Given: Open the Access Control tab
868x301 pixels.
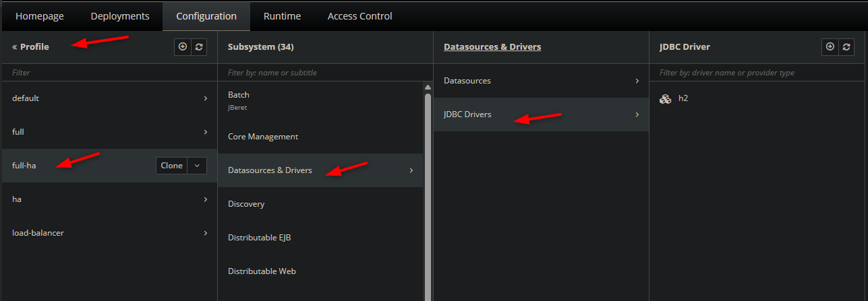Looking at the screenshot, I should coord(359,15).
